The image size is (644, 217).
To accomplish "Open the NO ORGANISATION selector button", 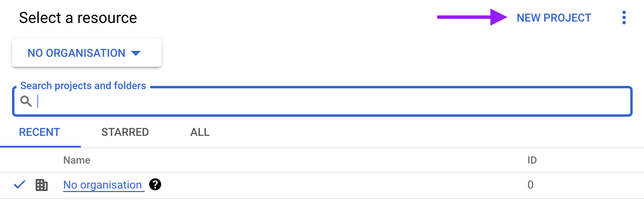I will [x=87, y=53].
